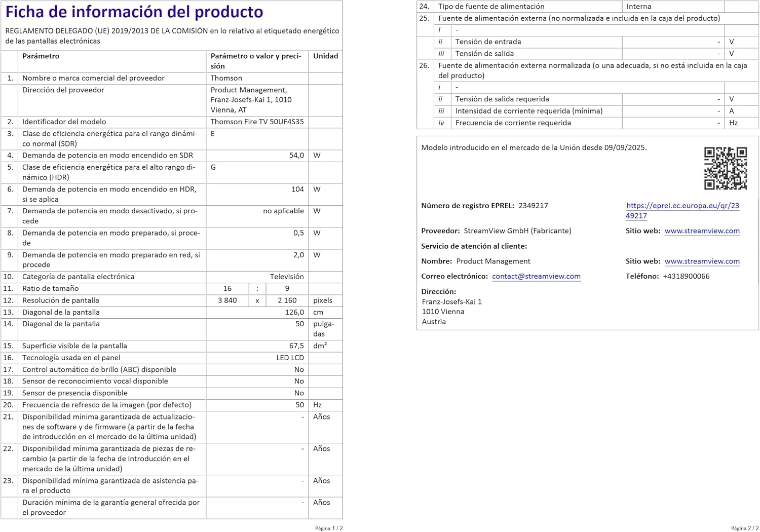Select the Televisión display category value

point(287,277)
